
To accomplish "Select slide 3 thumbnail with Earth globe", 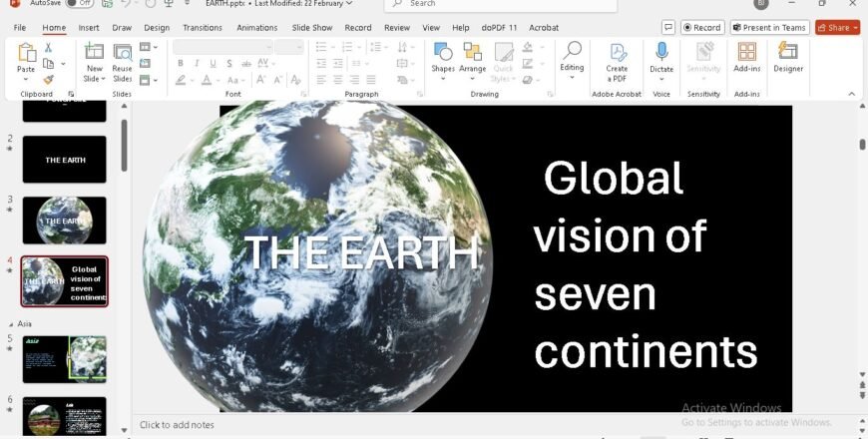I will point(64,220).
